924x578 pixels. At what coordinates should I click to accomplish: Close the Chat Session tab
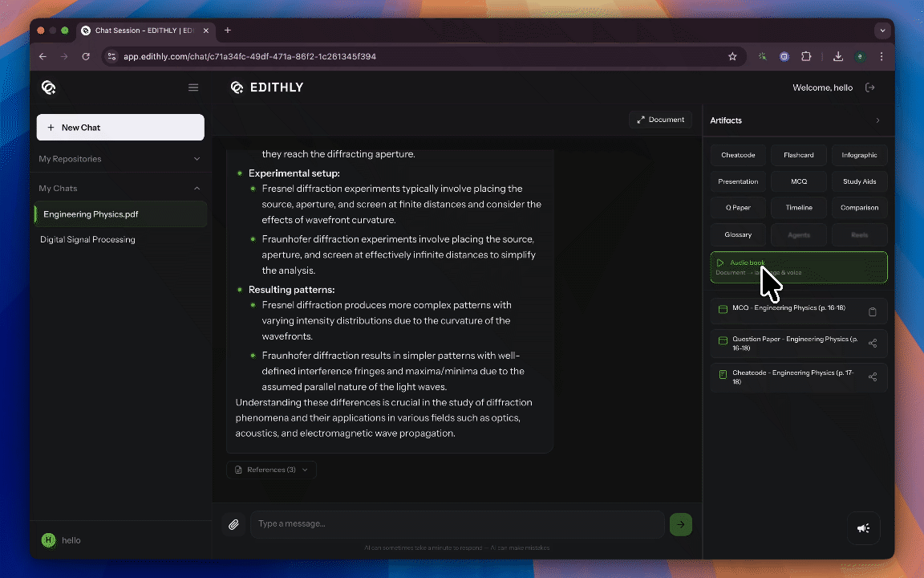click(205, 31)
